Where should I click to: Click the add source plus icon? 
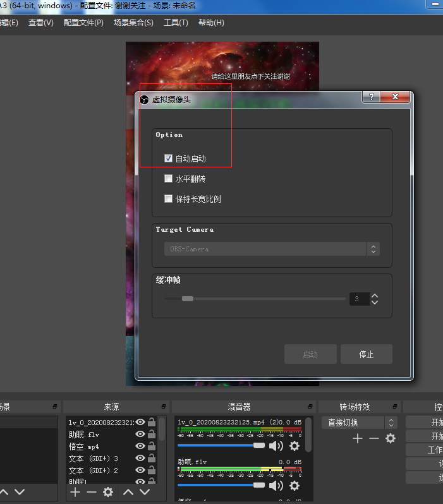tap(75, 491)
